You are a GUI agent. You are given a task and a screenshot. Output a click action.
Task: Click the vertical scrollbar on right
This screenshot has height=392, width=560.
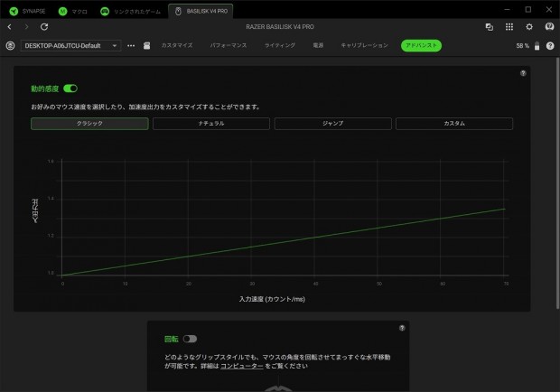coord(557,182)
